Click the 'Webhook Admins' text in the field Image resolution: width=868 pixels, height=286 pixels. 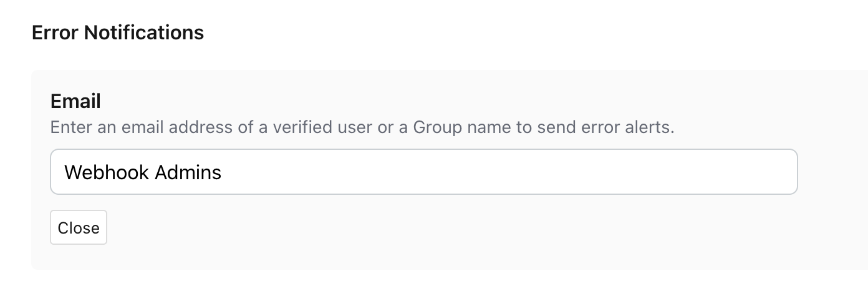[143, 172]
